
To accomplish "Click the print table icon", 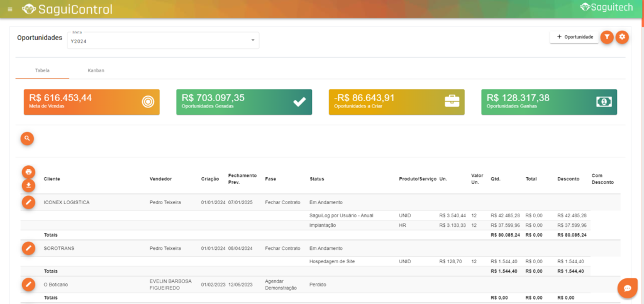I will pos(28,172).
